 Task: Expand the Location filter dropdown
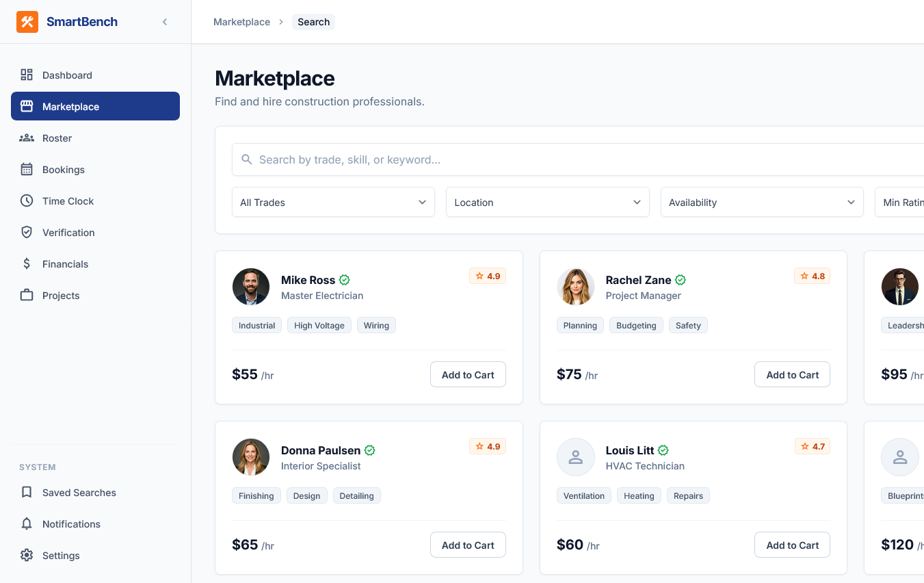(x=547, y=202)
